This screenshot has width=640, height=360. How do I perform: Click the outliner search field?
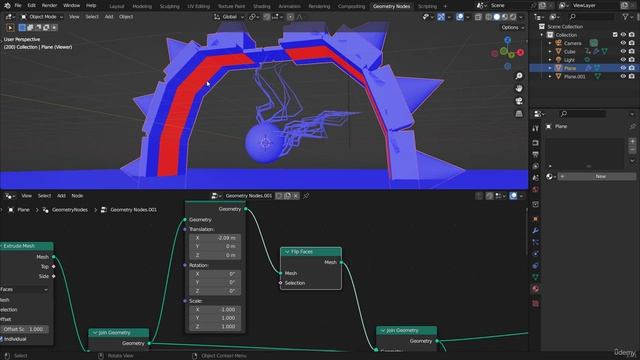[591, 17]
